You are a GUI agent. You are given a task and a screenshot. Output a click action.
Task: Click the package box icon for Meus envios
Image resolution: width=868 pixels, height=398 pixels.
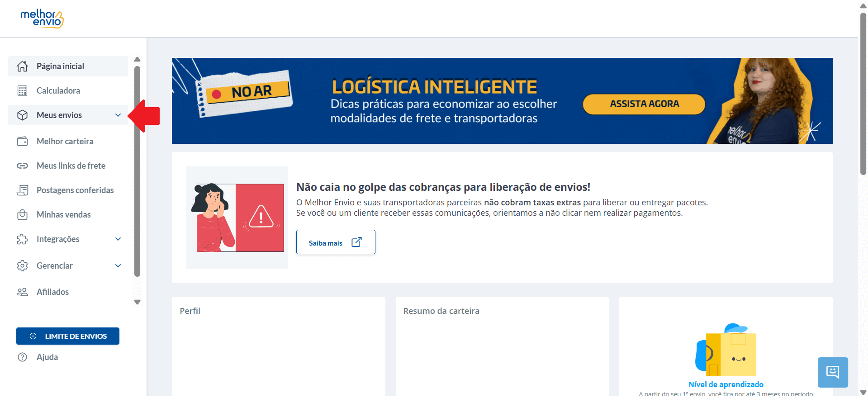[22, 115]
